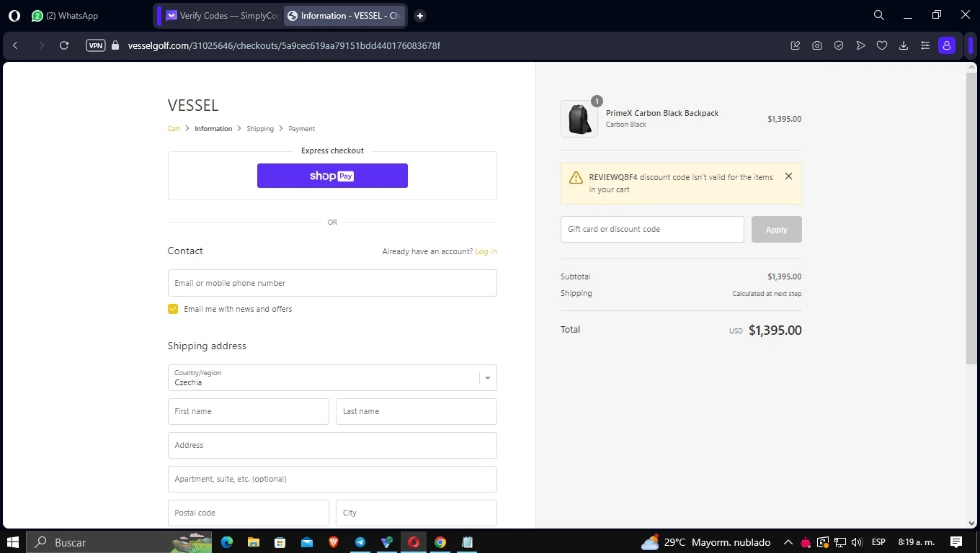Open Telegram from the taskbar
The height and width of the screenshot is (553, 980).
click(x=360, y=542)
